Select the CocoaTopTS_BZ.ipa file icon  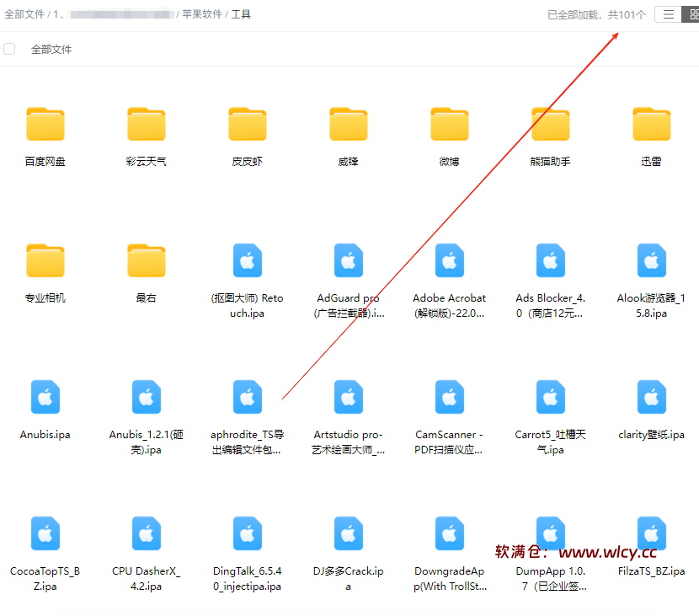tap(45, 533)
